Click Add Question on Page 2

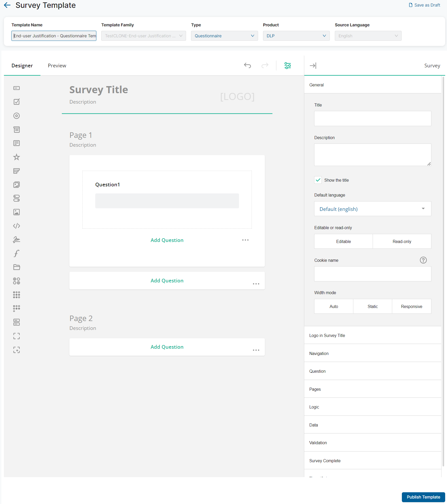167,347
